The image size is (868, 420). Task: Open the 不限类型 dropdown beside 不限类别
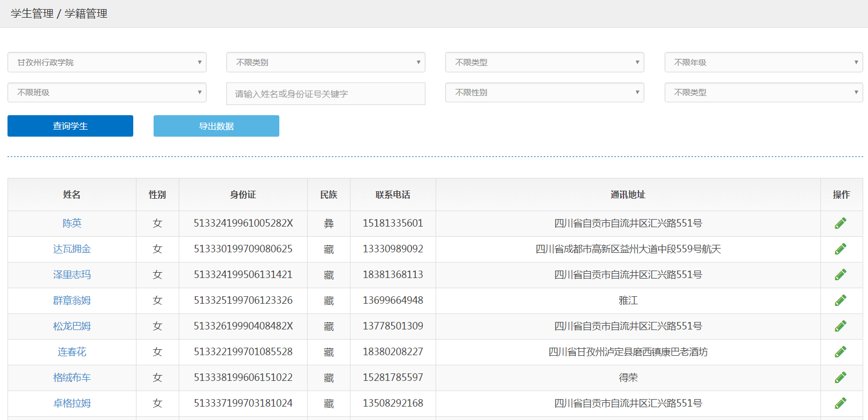point(545,62)
